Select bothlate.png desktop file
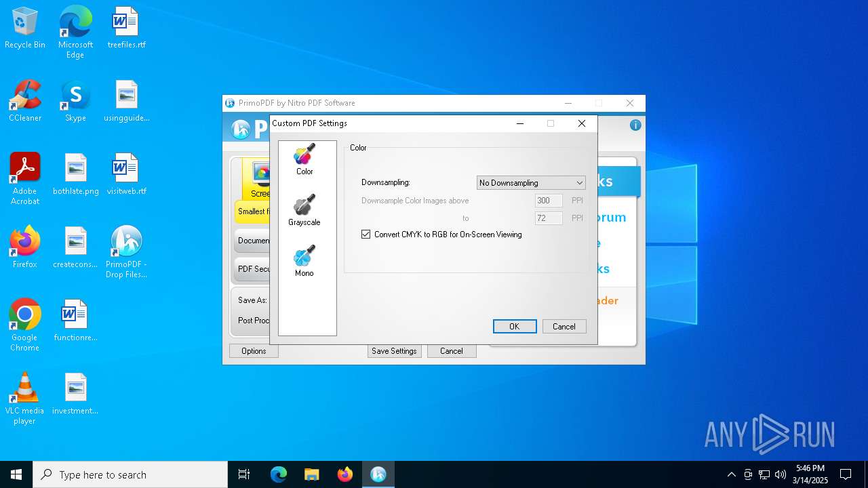Screen dimensions: 868x488 [x=75, y=174]
